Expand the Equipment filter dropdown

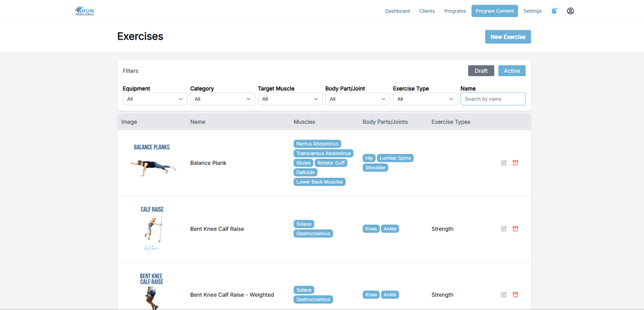(x=155, y=99)
